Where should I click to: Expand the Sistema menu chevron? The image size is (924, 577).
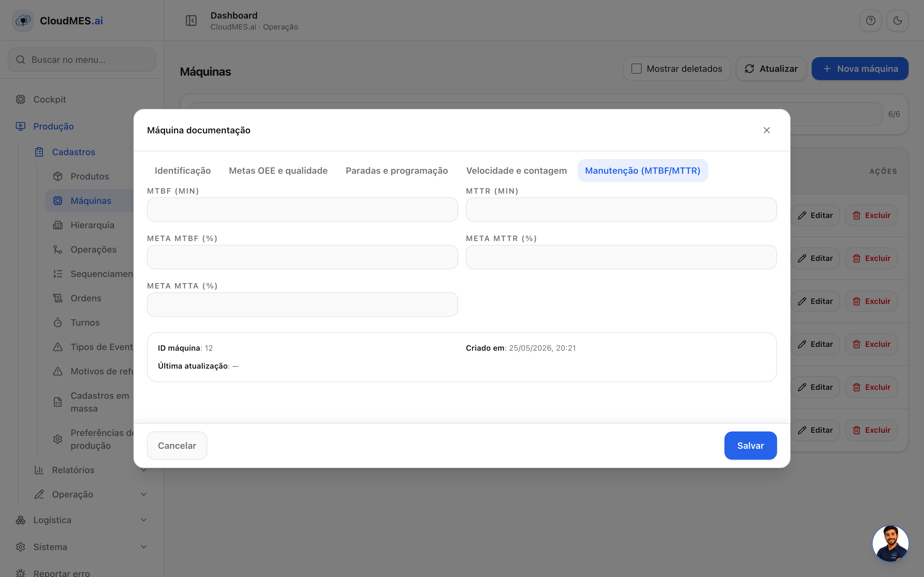click(143, 547)
